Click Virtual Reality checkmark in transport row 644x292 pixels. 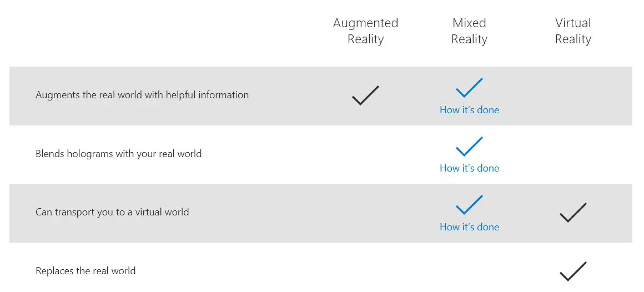point(573,212)
